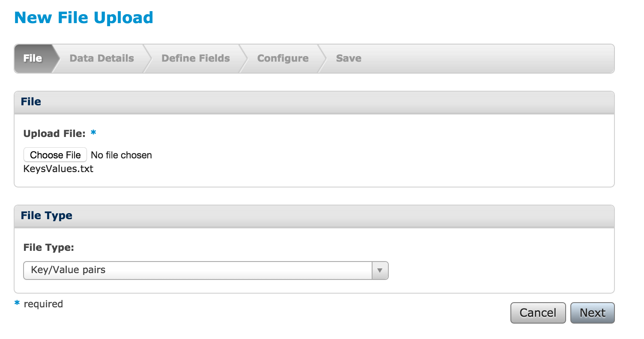Image resolution: width=644 pixels, height=339 pixels.
Task: Click the 'No file chosen' text
Action: (122, 155)
